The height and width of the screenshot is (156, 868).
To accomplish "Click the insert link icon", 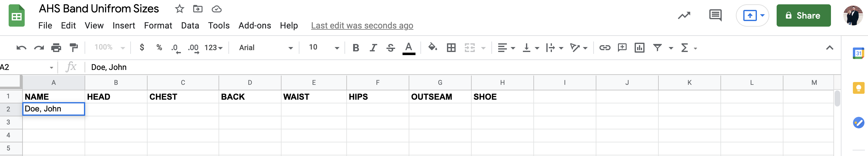I will coord(604,48).
